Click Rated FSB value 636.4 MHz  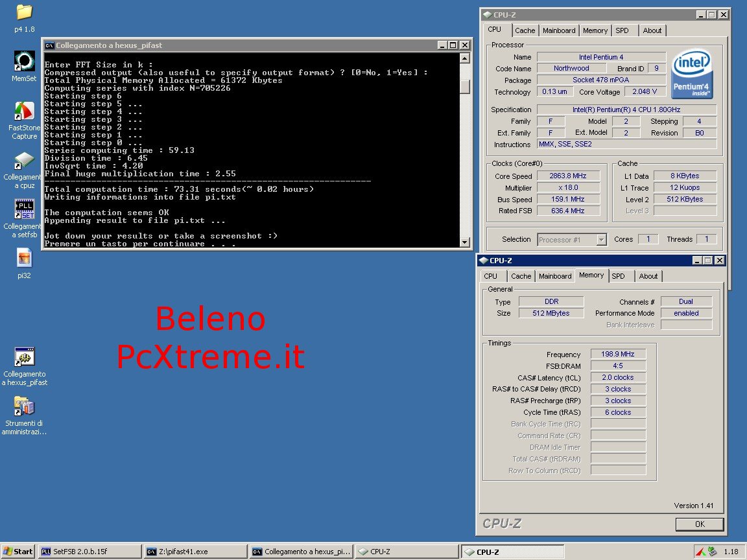[x=568, y=211]
